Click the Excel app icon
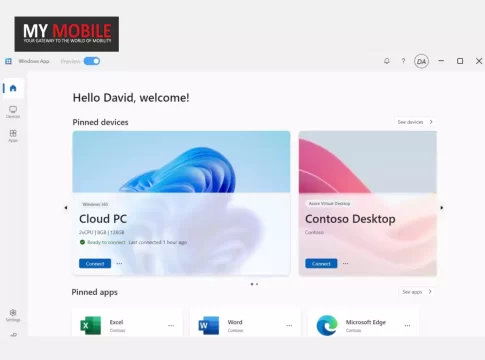 click(90, 325)
